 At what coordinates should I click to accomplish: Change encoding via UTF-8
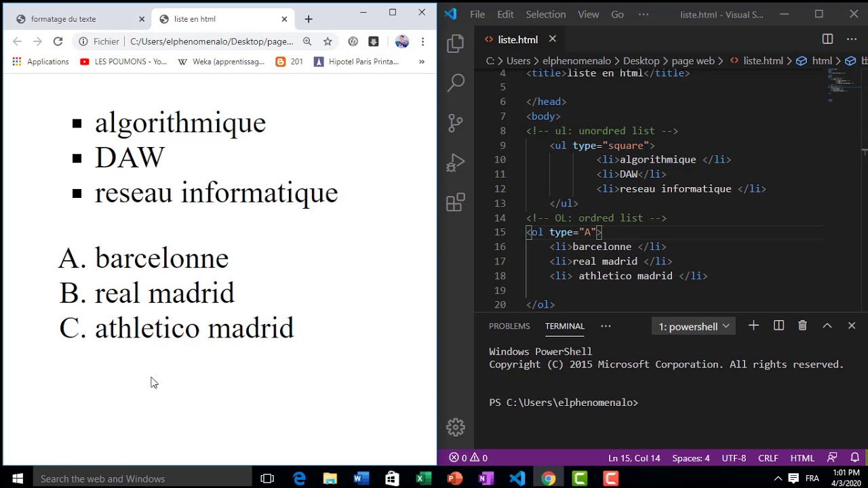point(734,458)
